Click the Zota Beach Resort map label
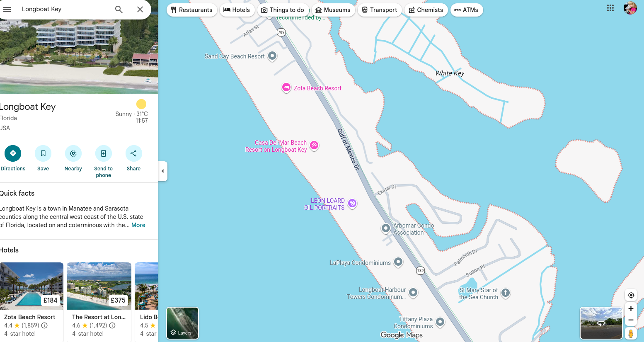 click(318, 88)
